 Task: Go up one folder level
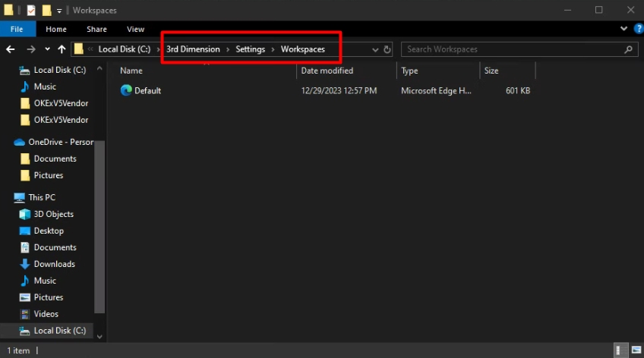pyautogui.click(x=62, y=49)
